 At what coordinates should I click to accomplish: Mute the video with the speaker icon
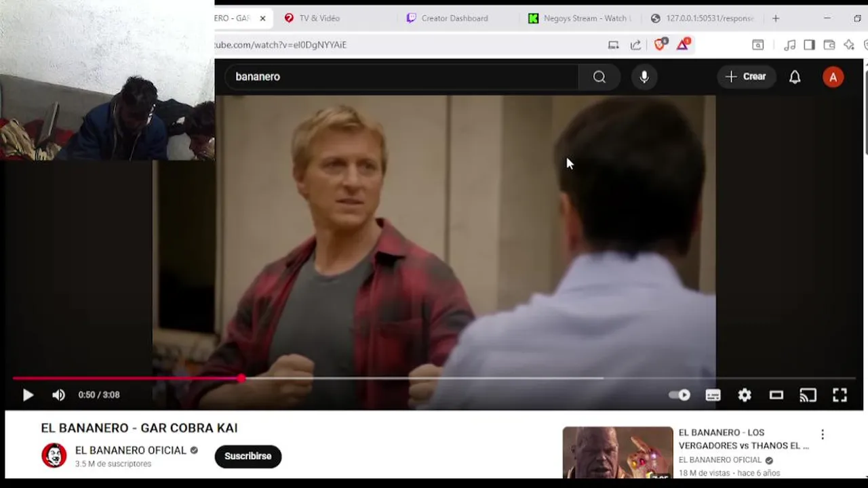pyautogui.click(x=59, y=395)
